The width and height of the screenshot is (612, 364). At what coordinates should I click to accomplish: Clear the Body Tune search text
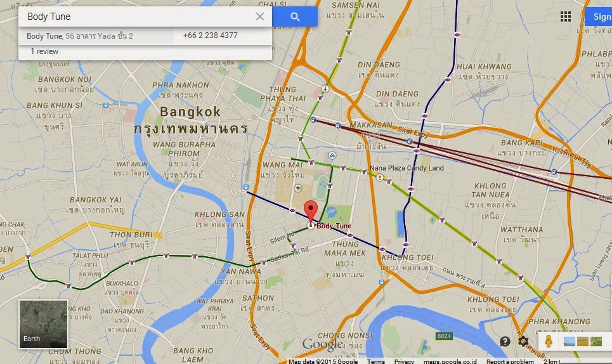pyautogui.click(x=260, y=16)
